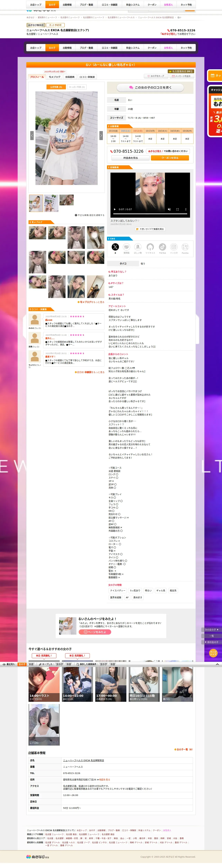Open the 超chill review by みみみさん
This screenshot has height=868, width=222.
74,322
